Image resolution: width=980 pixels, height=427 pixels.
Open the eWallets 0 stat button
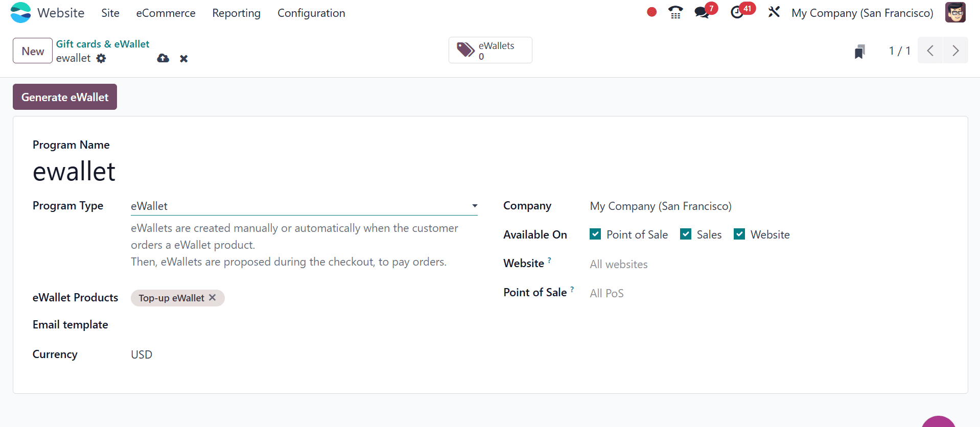pos(491,50)
